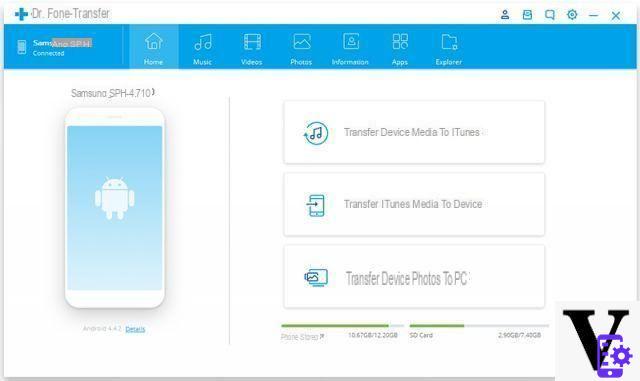The image size is (640, 381).
Task: Click the connected phone device icon
Action: (22, 47)
